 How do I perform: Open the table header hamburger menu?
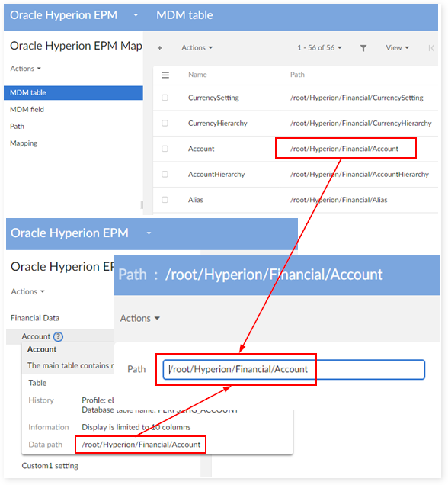coord(165,75)
